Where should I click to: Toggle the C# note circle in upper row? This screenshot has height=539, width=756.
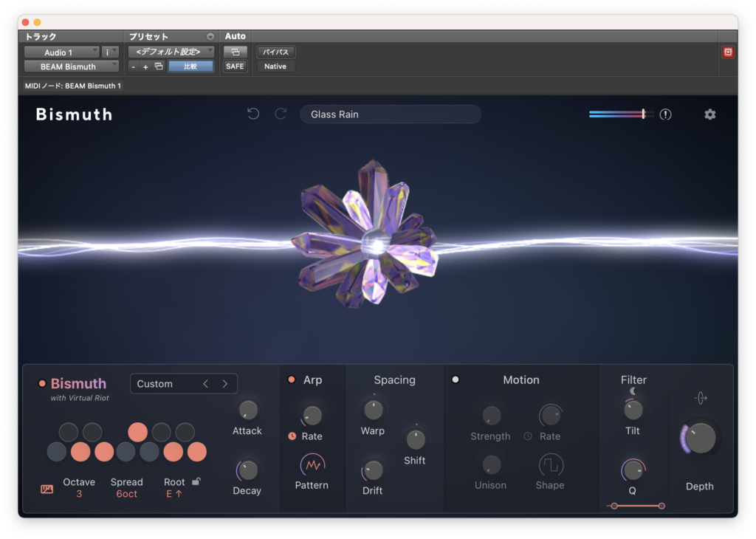pyautogui.click(x=69, y=432)
